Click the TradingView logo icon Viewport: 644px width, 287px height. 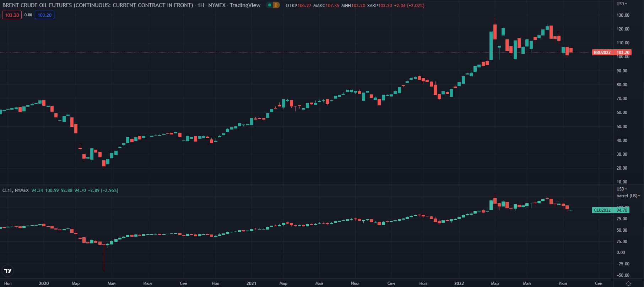tap(7, 271)
